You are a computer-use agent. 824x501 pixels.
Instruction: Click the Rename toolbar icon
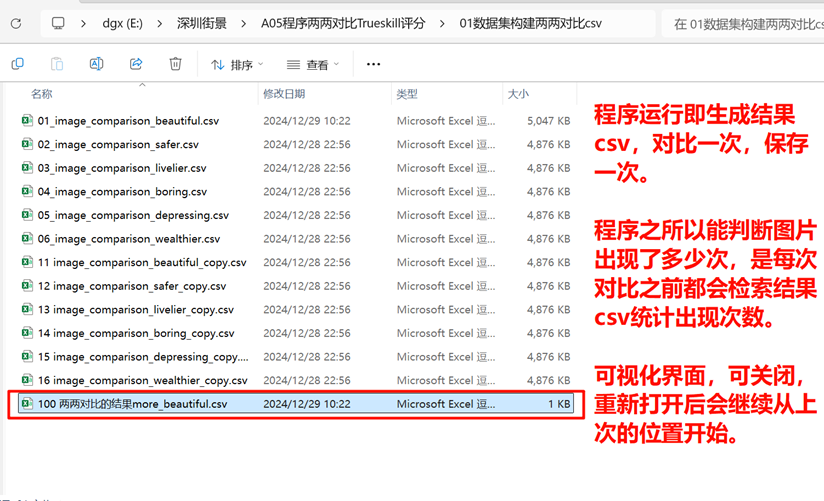tap(96, 64)
